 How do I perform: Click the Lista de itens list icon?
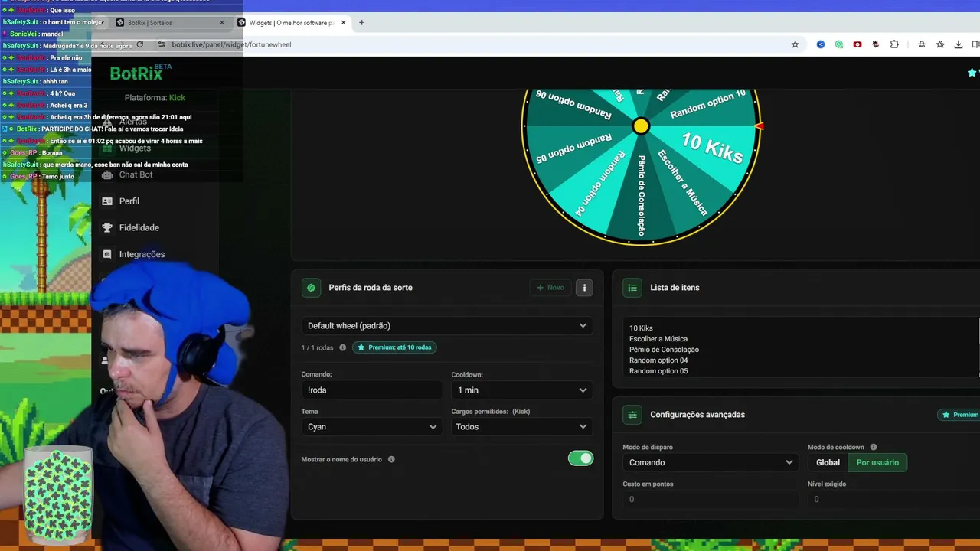point(632,288)
